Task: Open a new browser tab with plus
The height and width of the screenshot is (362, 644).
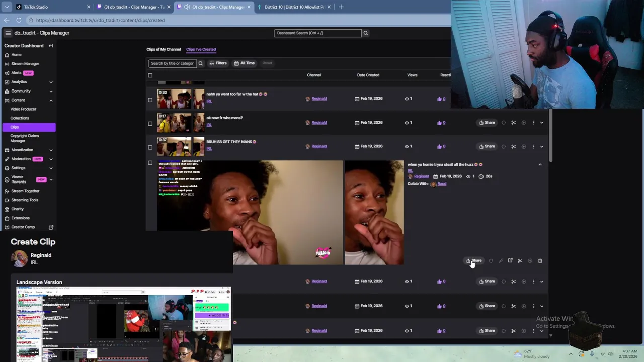Action: click(x=341, y=7)
